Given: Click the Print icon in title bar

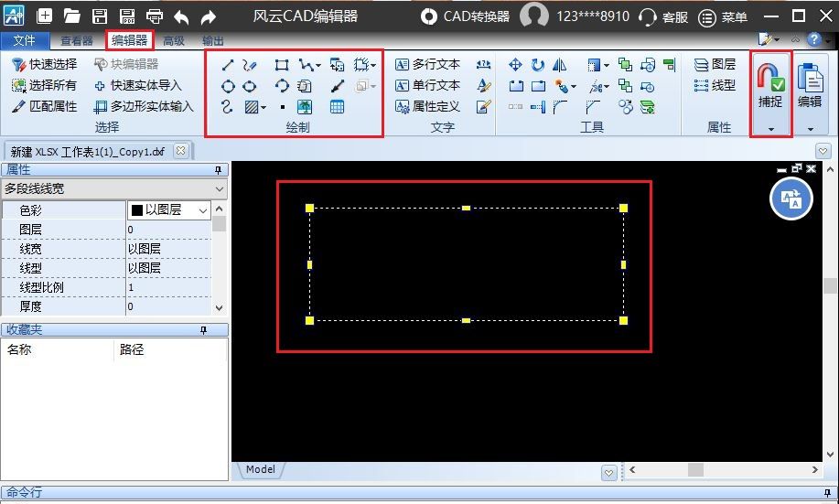Looking at the screenshot, I should [x=155, y=16].
